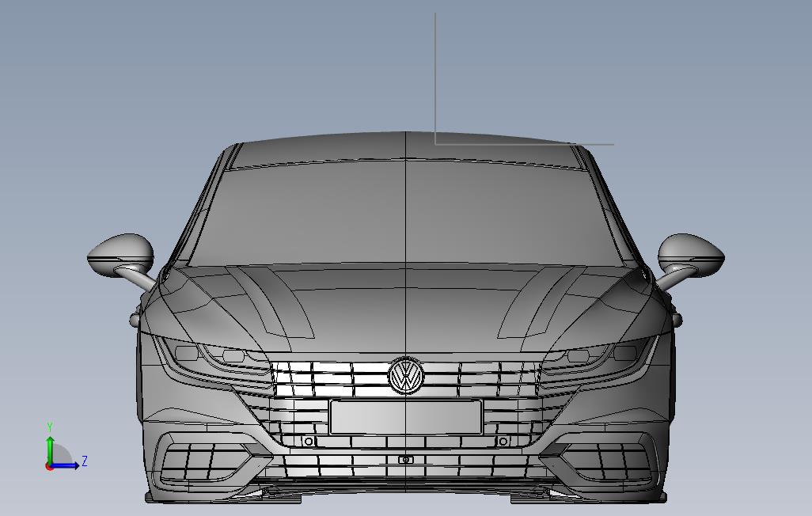Click the green Y axis arrow of triad
Screen dimensions: 812x516
(50, 450)
